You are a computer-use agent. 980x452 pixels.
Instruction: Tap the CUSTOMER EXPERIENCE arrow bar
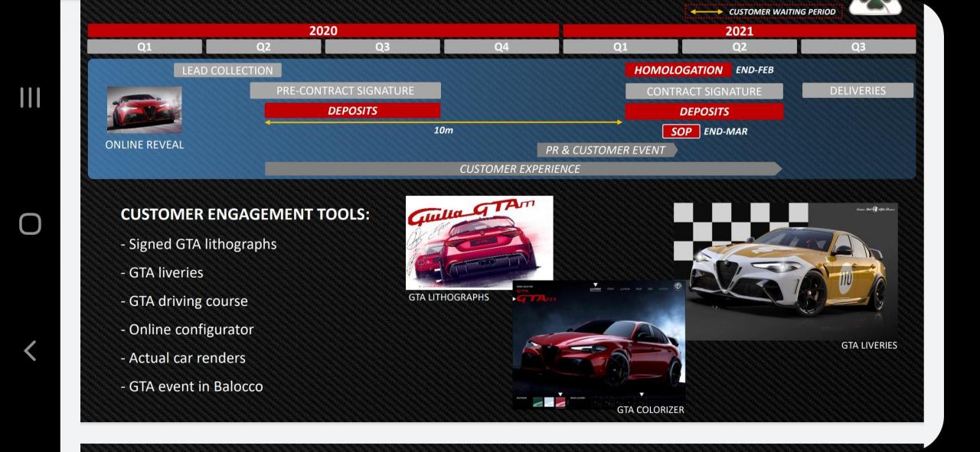[x=521, y=169]
